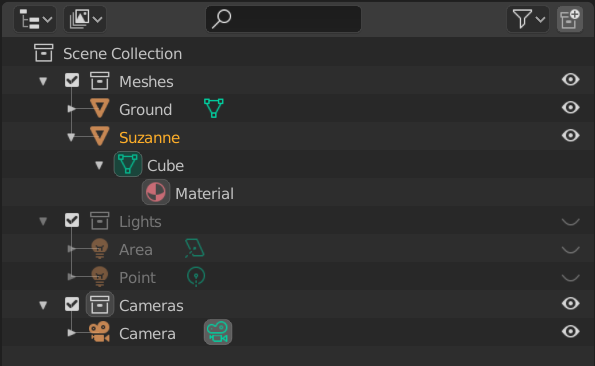595x366 pixels.
Task: Uncheck the Meshes collection checkbox
Action: tap(72, 80)
